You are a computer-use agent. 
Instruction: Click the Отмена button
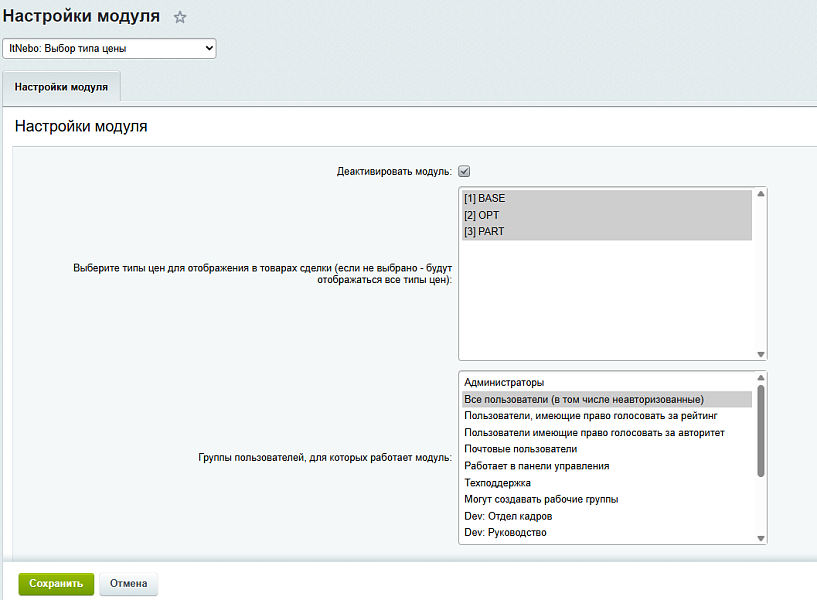(x=128, y=584)
